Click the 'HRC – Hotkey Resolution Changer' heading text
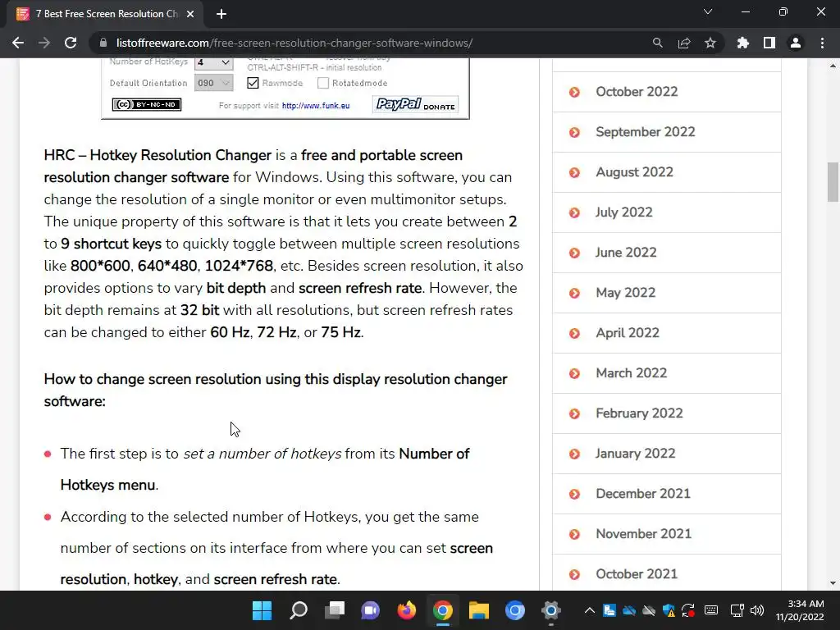The height and width of the screenshot is (630, 840). 157,155
